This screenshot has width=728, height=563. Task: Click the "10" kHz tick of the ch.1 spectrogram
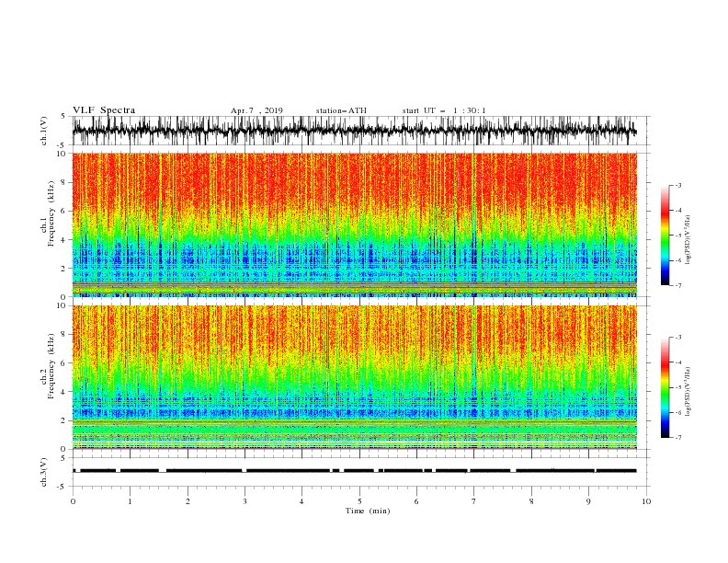pyautogui.click(x=62, y=154)
